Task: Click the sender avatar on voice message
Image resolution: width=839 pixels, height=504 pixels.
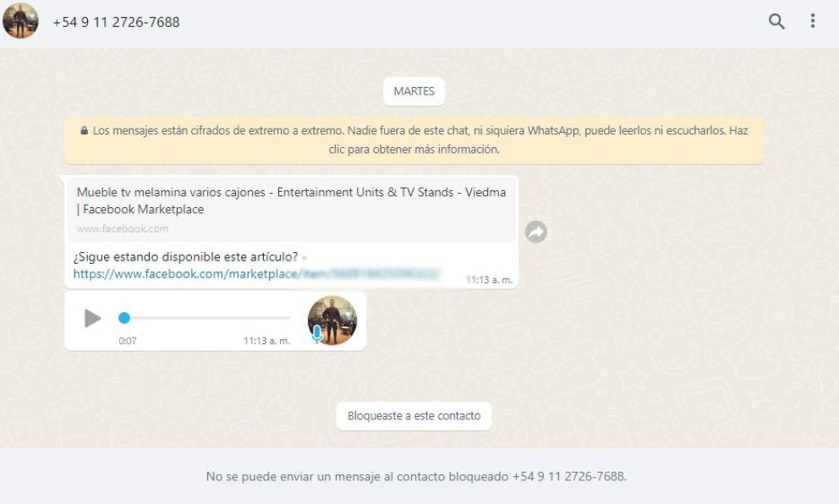Action: 332,320
